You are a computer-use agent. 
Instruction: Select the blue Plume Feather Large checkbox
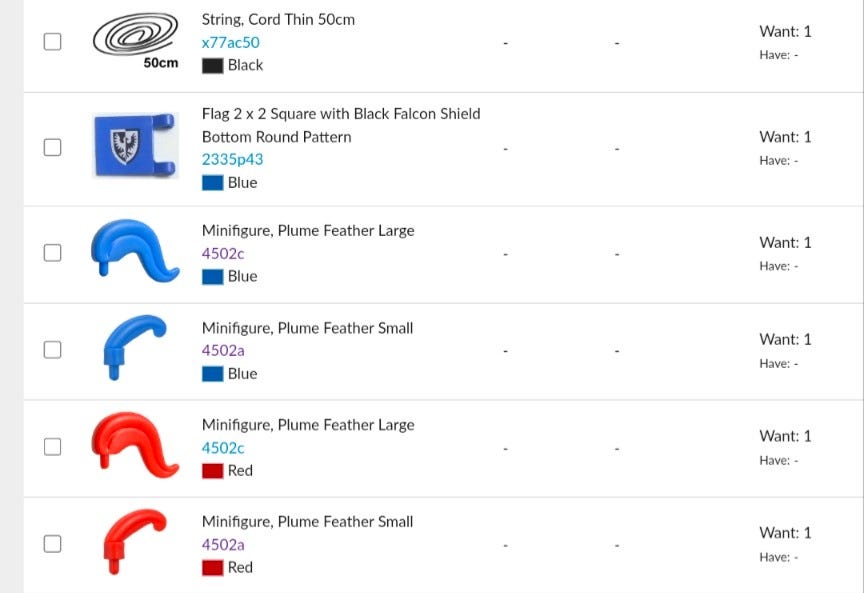pyautogui.click(x=52, y=253)
